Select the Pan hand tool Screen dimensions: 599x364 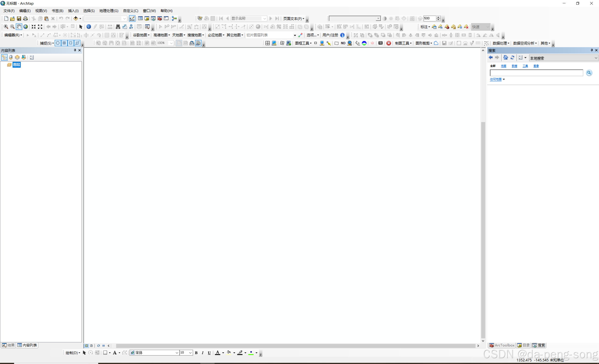click(19, 27)
